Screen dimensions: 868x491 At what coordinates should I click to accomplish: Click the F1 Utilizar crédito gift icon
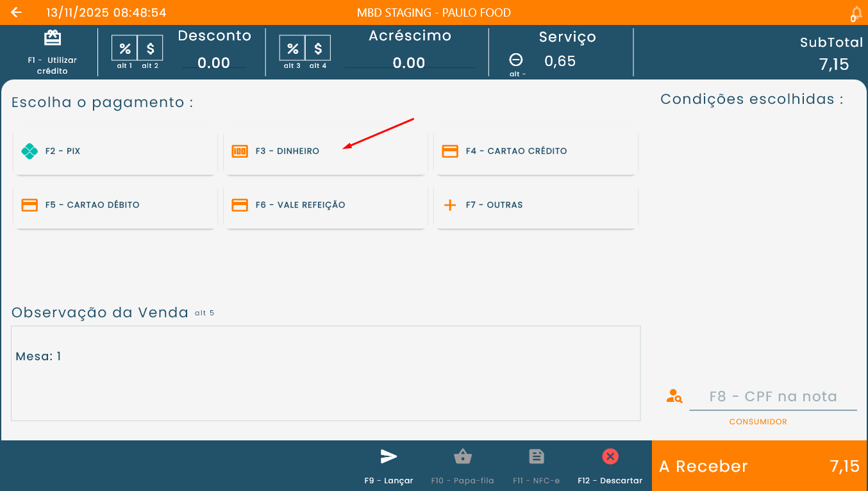(53, 38)
